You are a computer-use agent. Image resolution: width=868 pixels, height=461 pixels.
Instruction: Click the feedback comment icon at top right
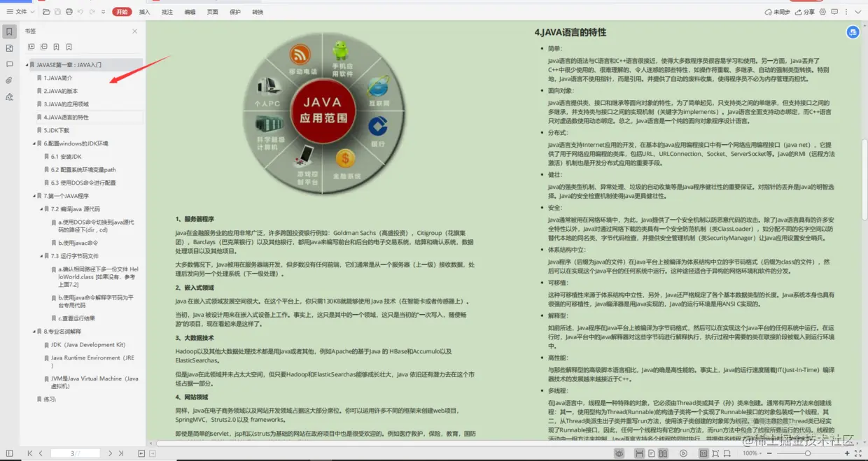(x=834, y=12)
